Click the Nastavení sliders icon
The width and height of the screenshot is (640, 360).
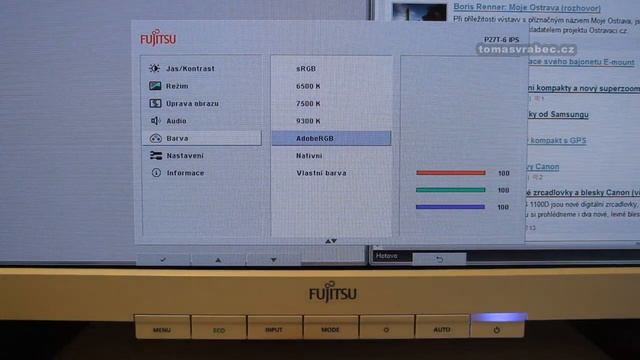pos(156,156)
